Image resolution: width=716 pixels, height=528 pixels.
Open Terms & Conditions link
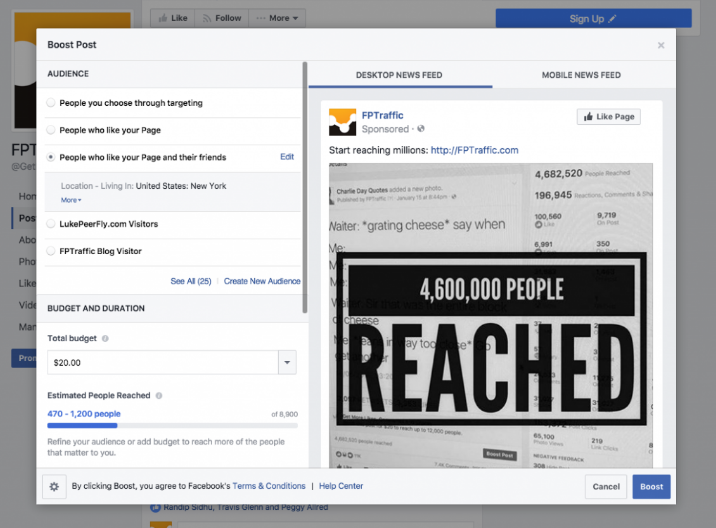point(269,486)
